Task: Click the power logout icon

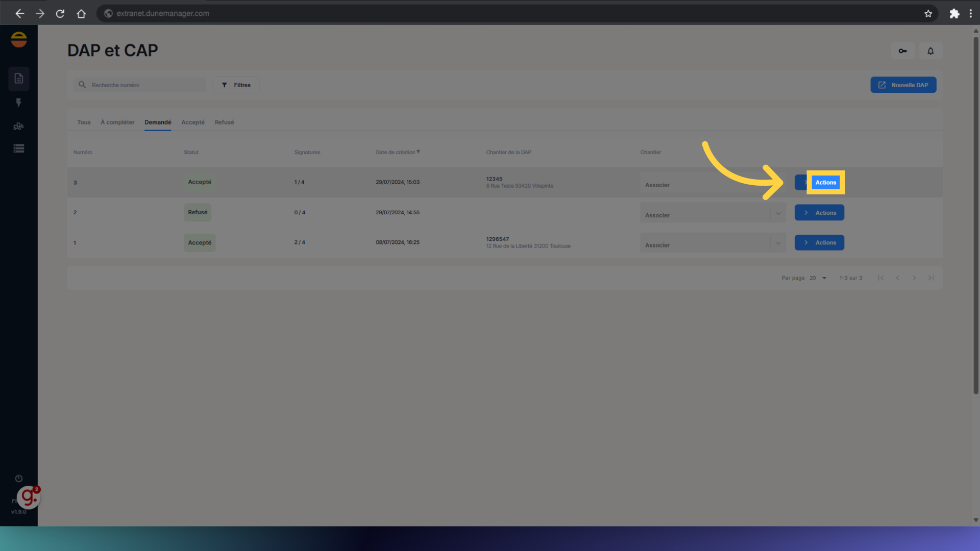Action: (19, 478)
